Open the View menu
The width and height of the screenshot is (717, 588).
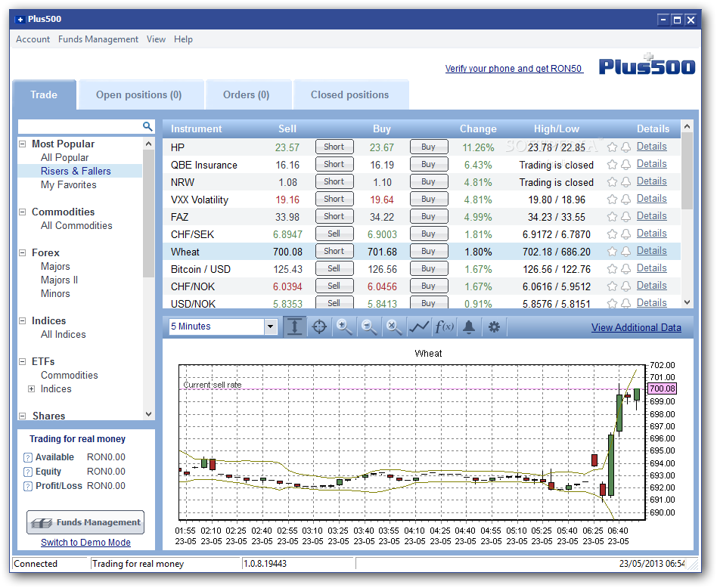(156, 39)
